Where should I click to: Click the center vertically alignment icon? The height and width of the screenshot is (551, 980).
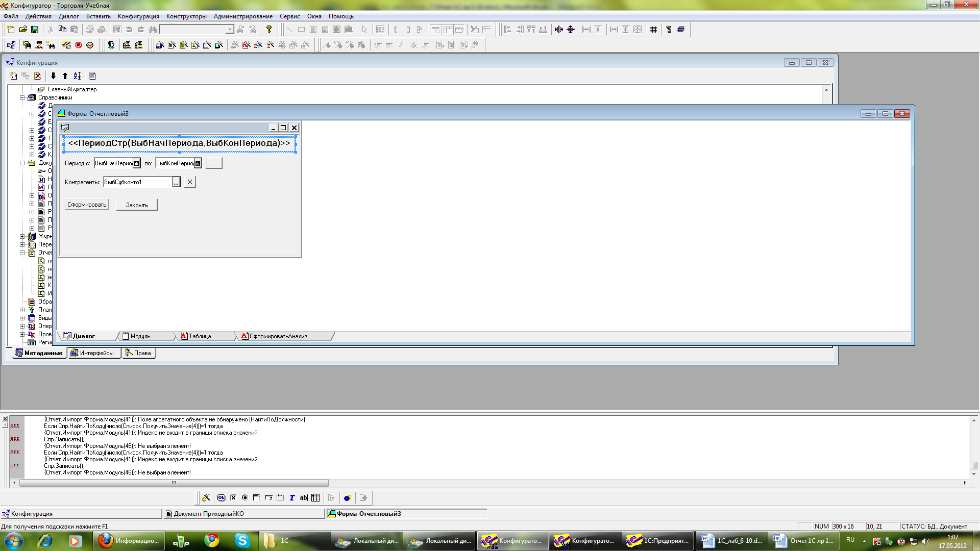click(571, 30)
